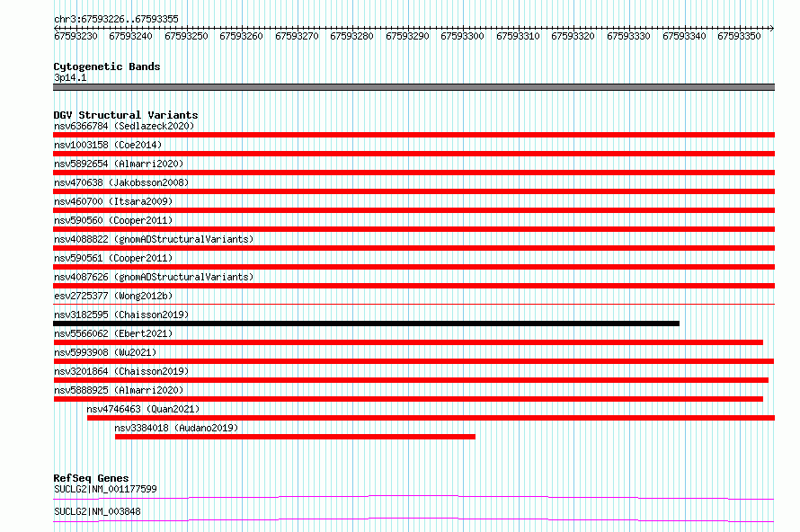Click ruler position 67593270

(x=297, y=36)
